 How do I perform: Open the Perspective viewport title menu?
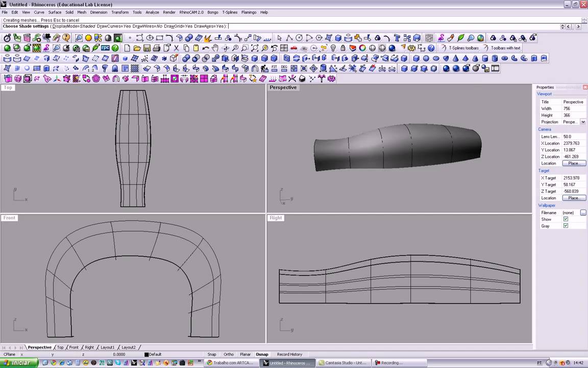tap(283, 87)
